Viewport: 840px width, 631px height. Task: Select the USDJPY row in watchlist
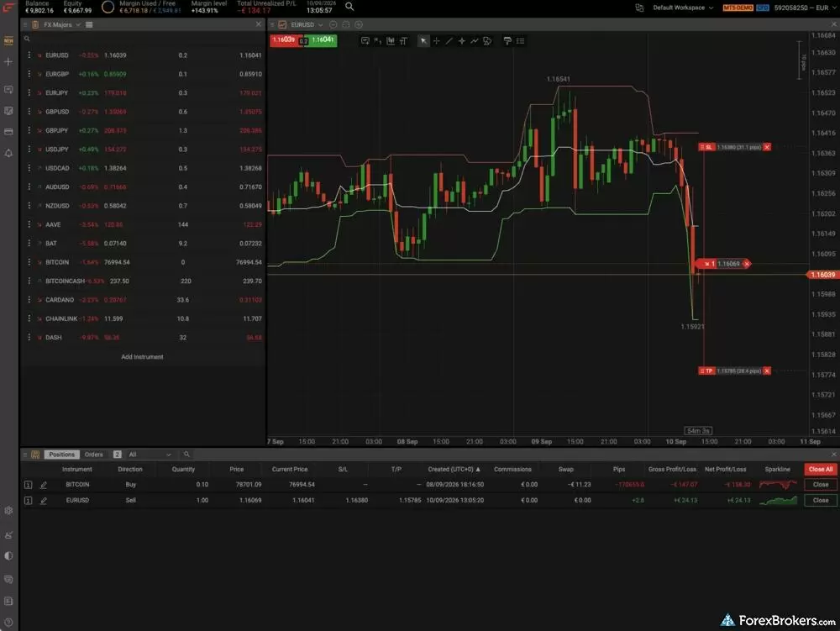[143, 150]
